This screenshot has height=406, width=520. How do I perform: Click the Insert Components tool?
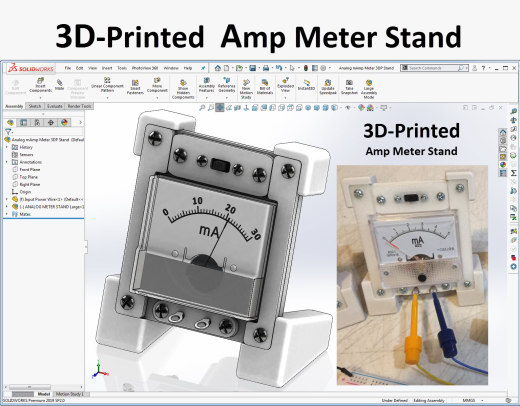coord(40,85)
